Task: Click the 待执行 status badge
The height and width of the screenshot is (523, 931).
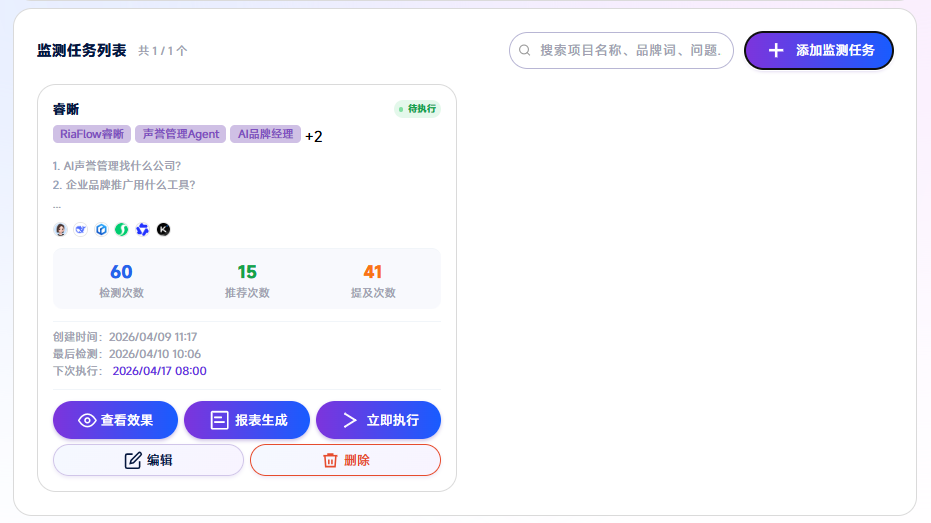Action: pos(417,109)
